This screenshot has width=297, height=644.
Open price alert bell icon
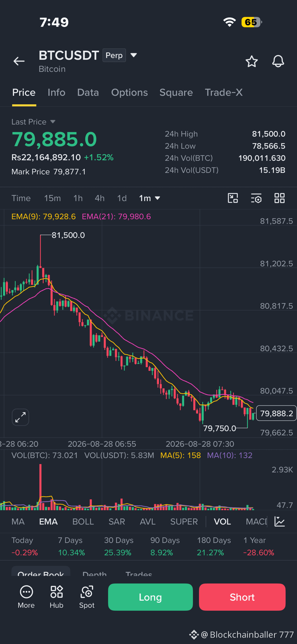tap(278, 61)
